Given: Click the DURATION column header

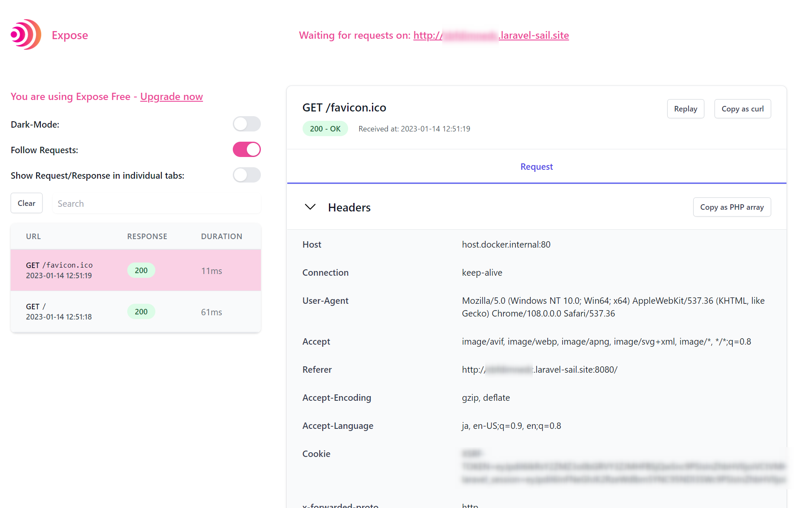Looking at the screenshot, I should pyautogui.click(x=222, y=237).
